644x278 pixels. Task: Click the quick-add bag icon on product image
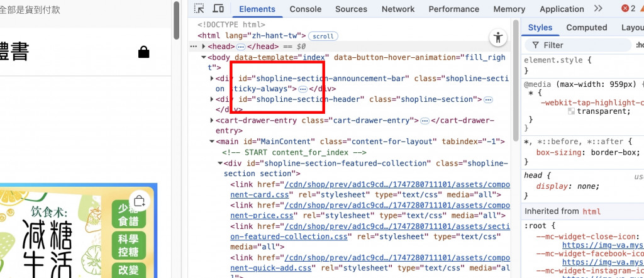(140, 201)
